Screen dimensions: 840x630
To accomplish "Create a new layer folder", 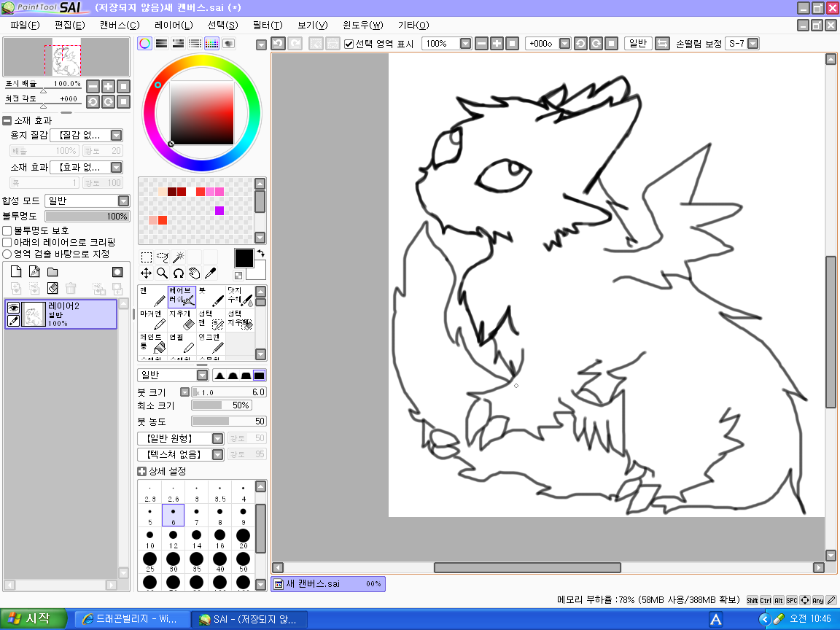I will (x=52, y=272).
